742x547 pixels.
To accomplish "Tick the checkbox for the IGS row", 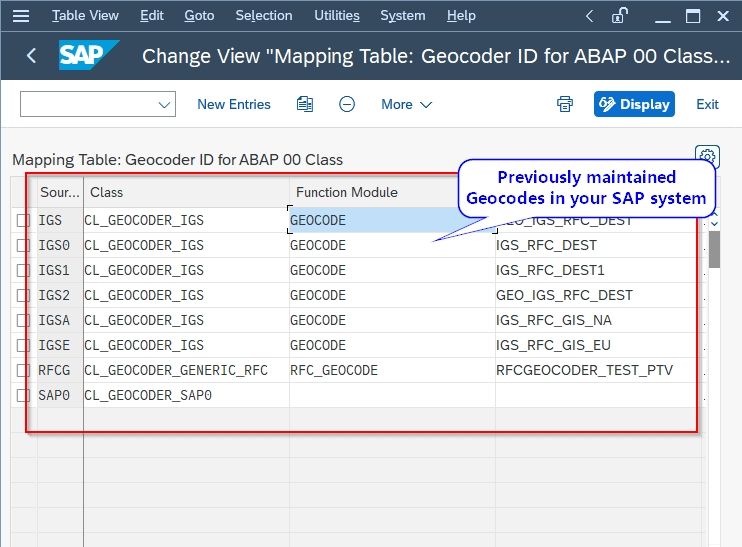I will [x=23, y=221].
